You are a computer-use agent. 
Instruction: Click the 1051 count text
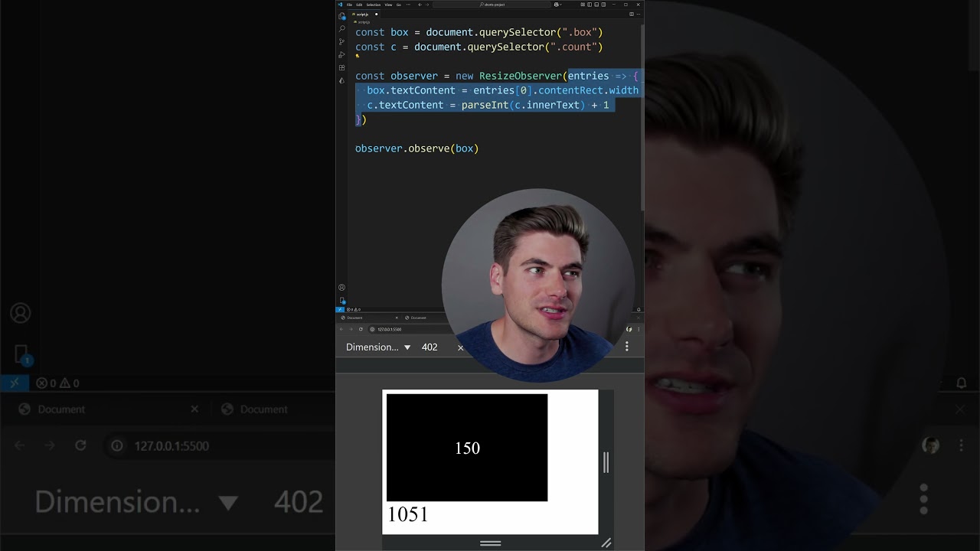coord(408,514)
